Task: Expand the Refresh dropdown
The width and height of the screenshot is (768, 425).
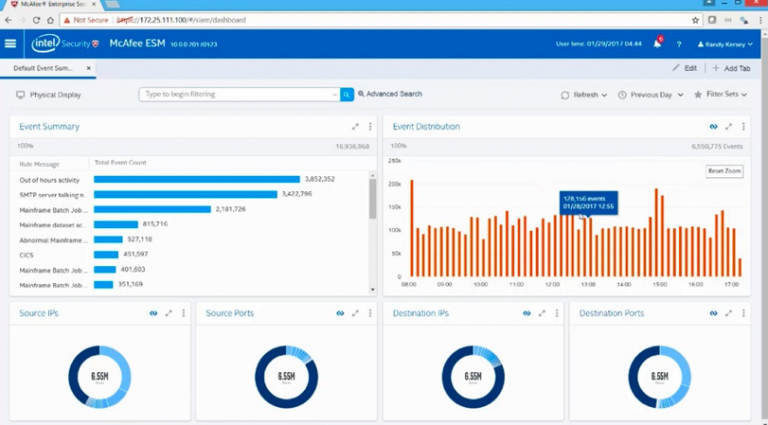Action: [584, 95]
